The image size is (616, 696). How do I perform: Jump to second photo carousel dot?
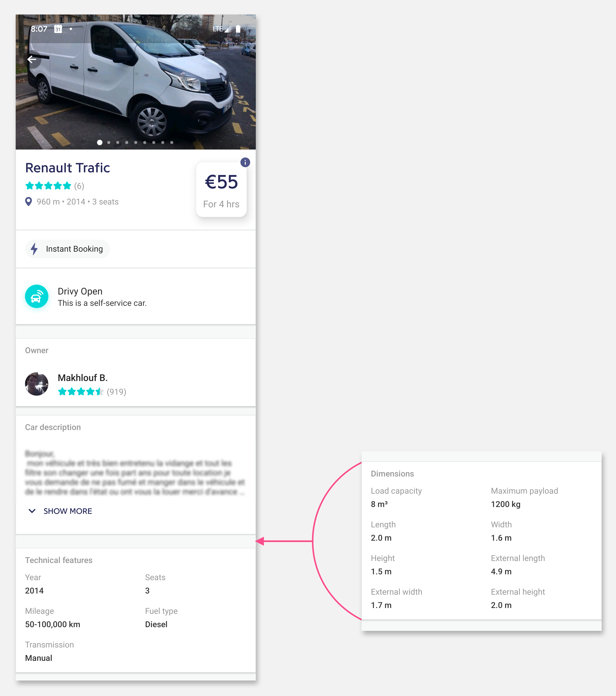pyautogui.click(x=109, y=143)
